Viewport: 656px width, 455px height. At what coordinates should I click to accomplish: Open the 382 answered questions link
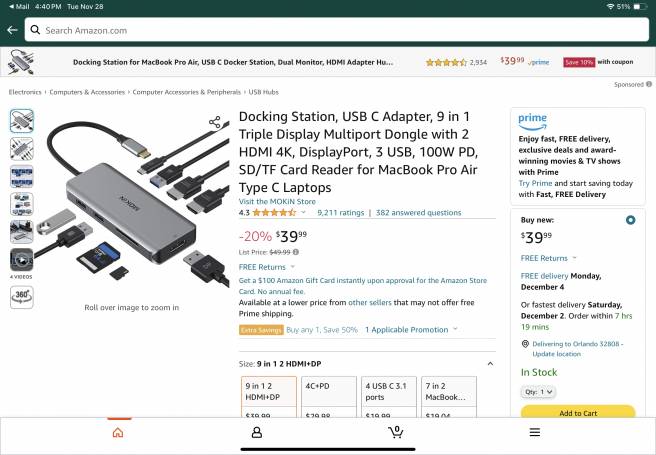tap(418, 213)
